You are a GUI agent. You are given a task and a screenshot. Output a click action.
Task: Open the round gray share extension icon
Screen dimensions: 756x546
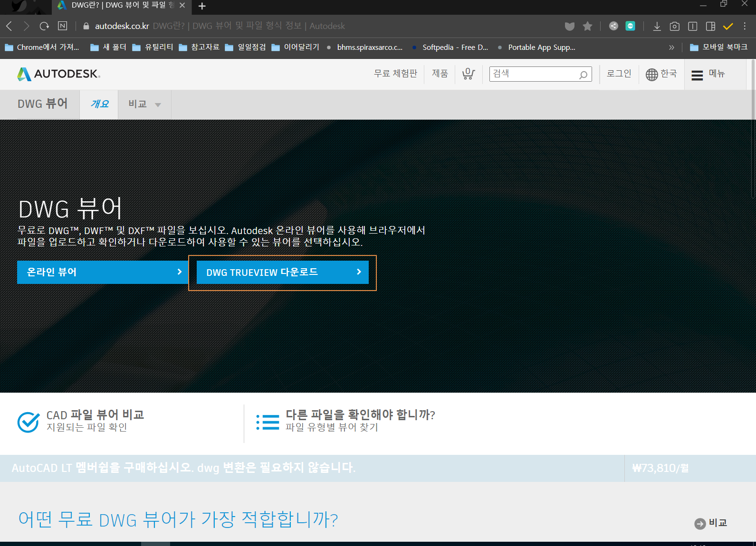click(613, 26)
